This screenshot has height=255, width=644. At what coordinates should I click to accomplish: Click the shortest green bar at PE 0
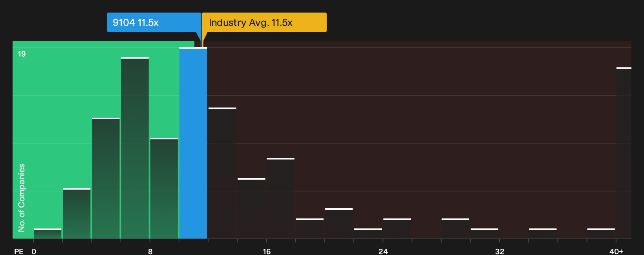click(48, 233)
